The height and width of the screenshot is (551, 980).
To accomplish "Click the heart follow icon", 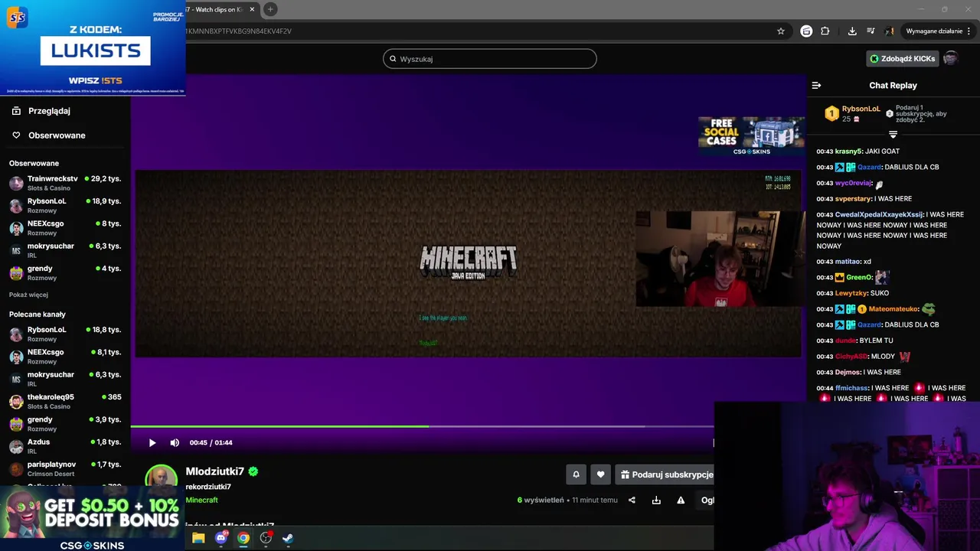I will [x=600, y=474].
